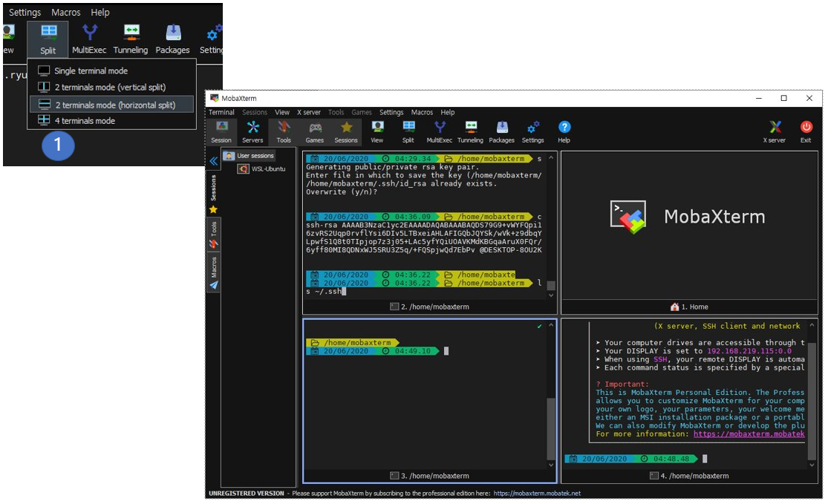This screenshot has width=828, height=504.
Task: Click the Sessions star toolbar icon
Action: [x=346, y=132]
